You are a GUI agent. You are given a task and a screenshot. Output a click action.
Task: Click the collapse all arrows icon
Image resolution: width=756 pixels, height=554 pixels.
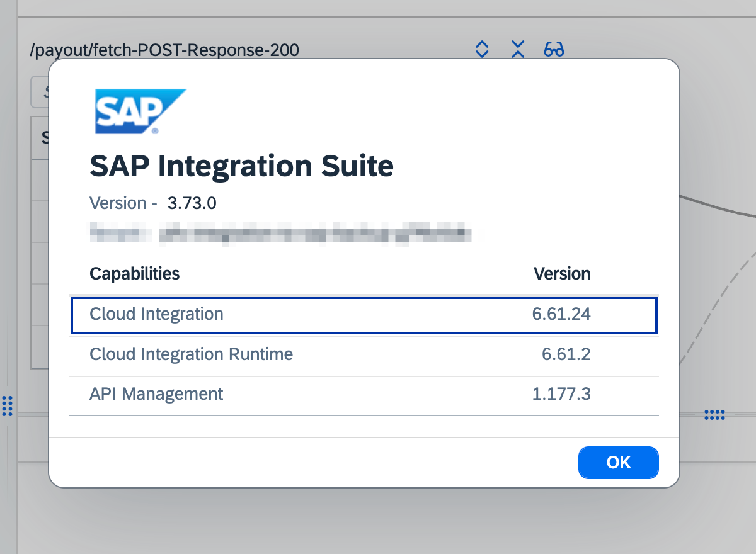518,49
